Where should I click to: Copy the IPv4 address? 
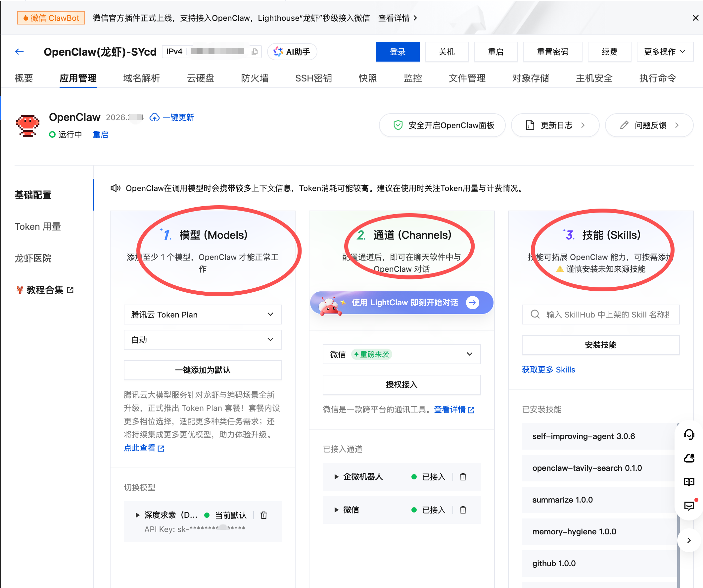coord(255,52)
